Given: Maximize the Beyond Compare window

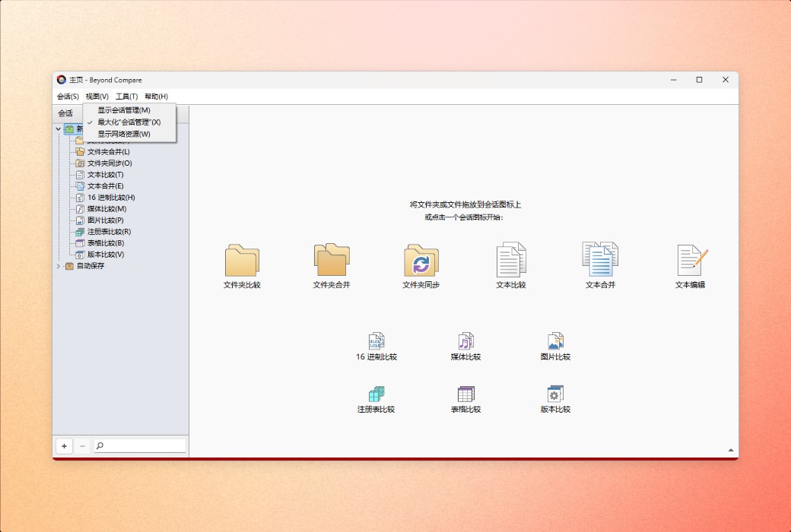Looking at the screenshot, I should pyautogui.click(x=699, y=80).
